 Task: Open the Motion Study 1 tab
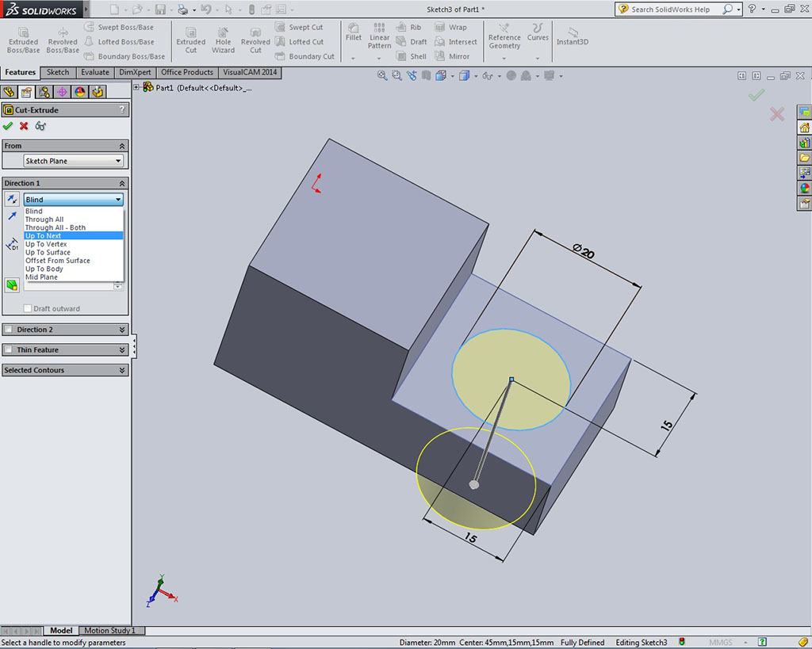[x=110, y=631]
